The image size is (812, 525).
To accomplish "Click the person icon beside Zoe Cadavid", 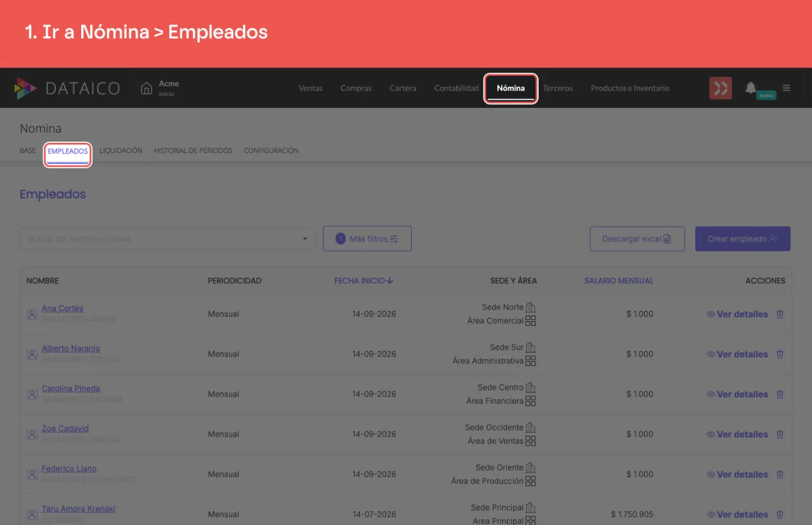I will coord(32,434).
